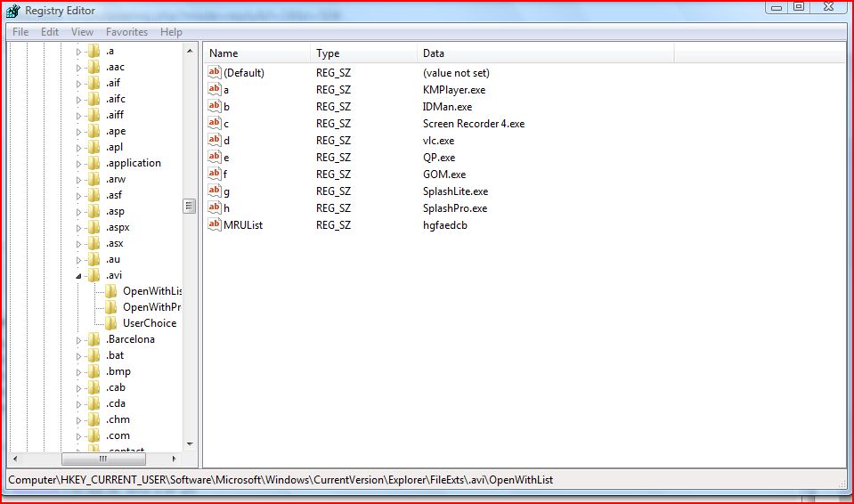
Task: Click the .Barcelona key folder icon
Action: click(94, 339)
